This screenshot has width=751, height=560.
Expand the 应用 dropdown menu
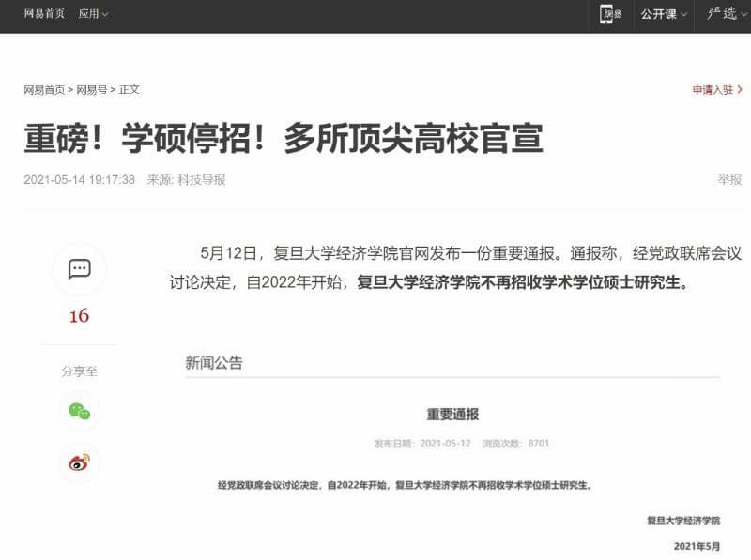coord(93,14)
